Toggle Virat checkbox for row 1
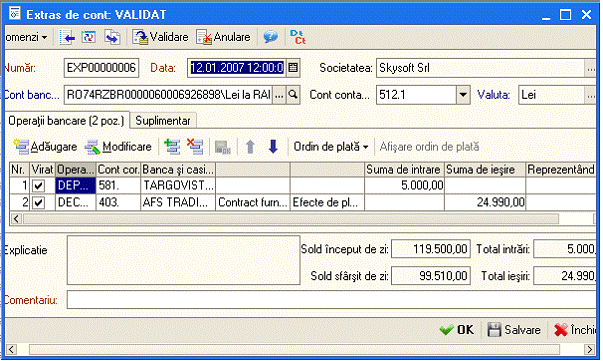The height and width of the screenshot is (361, 603). pos(38,186)
